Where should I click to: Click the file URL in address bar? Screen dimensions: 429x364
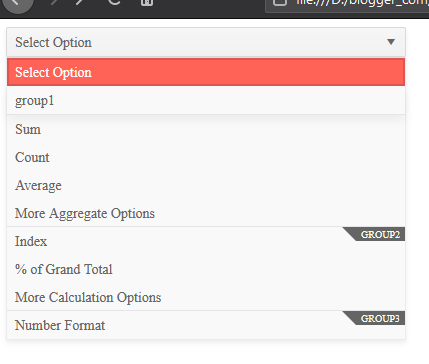pos(362,3)
